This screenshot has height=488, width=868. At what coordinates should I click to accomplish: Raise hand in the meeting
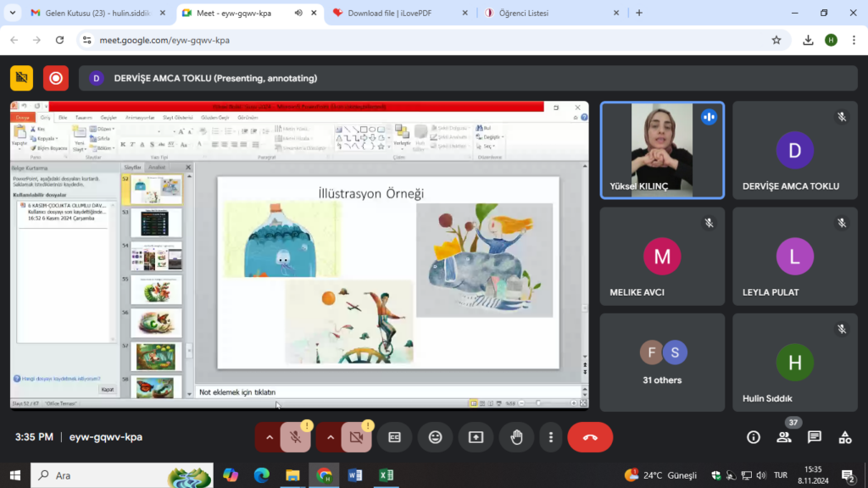coord(516,437)
